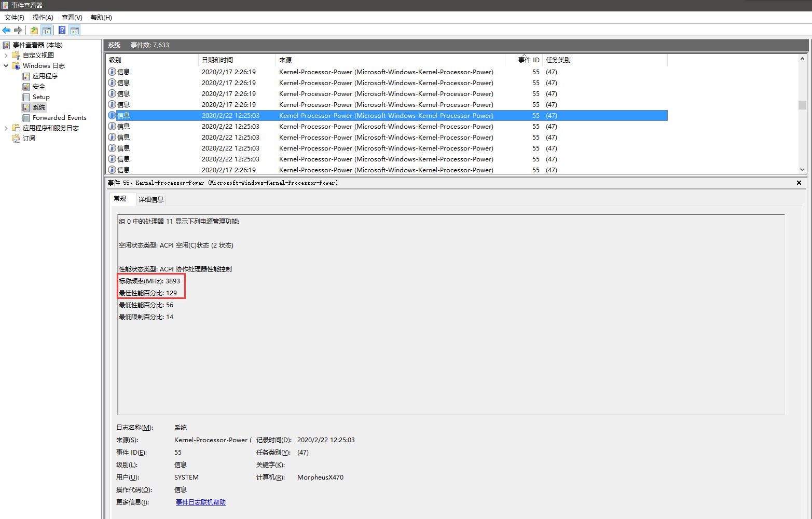Viewport: 812px width, 519px height.
Task: Open the 事件日志联机帮助 link
Action: 201,502
